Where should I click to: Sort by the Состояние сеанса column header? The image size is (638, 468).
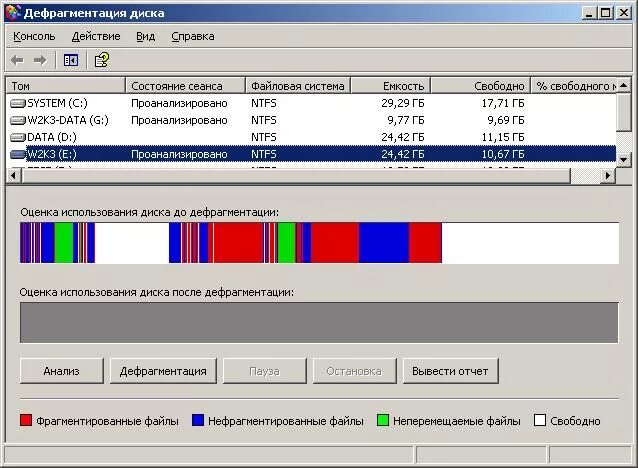click(x=186, y=86)
